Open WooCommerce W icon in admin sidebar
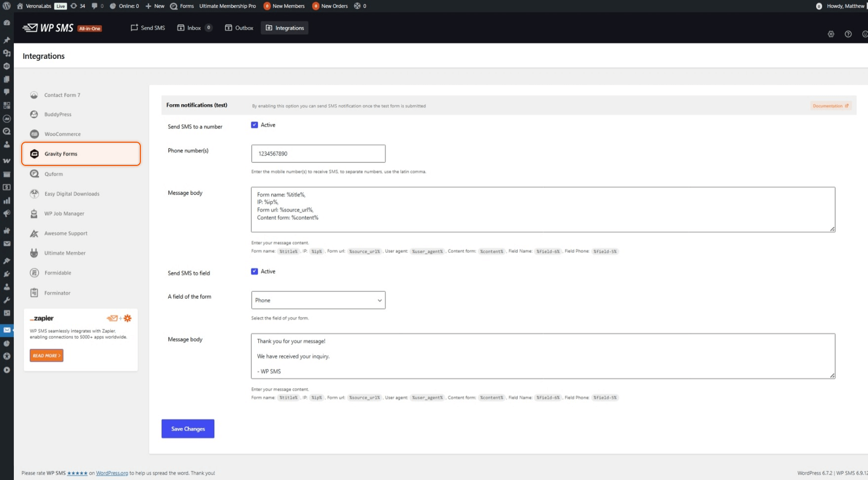This screenshot has width=868, height=480. [x=7, y=160]
